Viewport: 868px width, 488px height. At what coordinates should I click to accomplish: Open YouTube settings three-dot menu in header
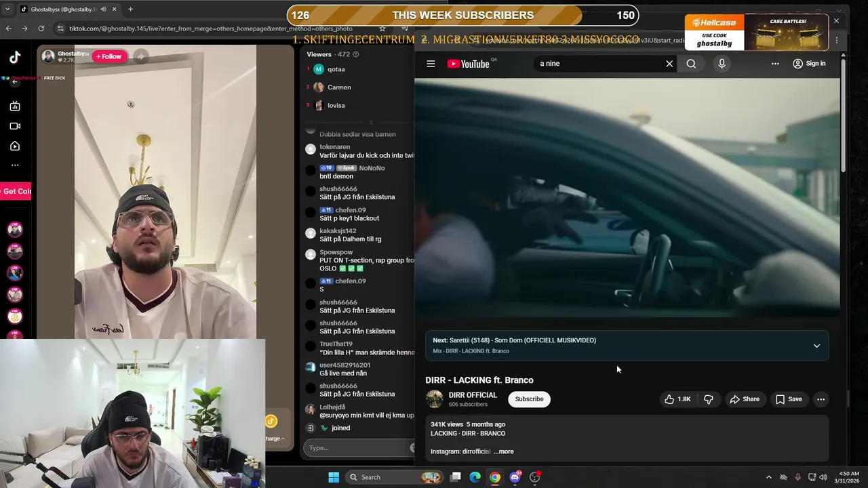[775, 64]
